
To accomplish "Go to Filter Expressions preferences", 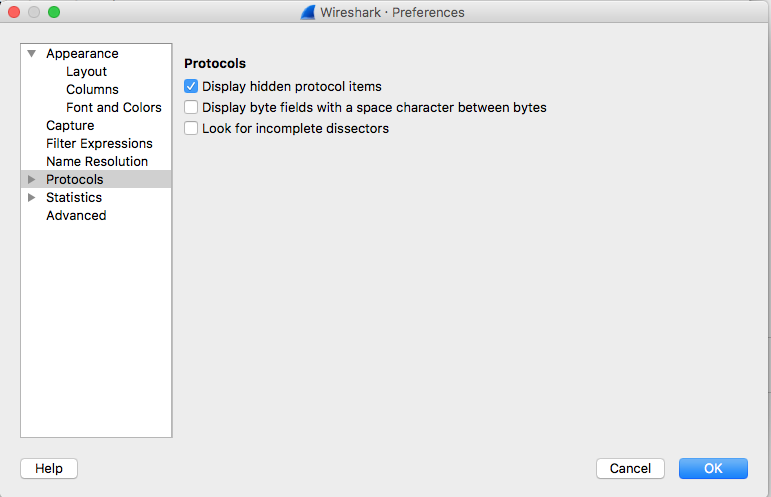I will coord(99,144).
